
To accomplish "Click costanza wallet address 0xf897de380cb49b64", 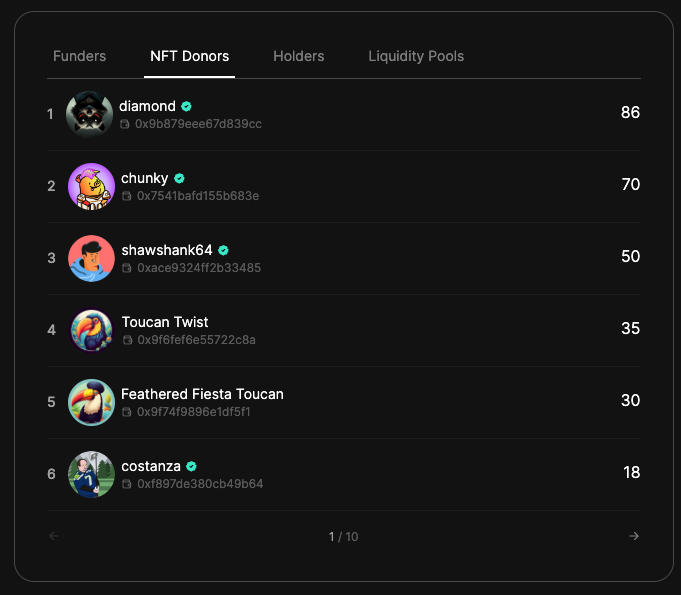I will (x=200, y=484).
